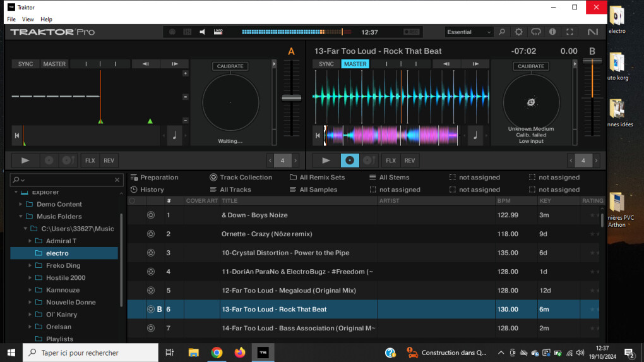Toggle SYNC on Deck A
644x362 pixels.
(x=25, y=64)
